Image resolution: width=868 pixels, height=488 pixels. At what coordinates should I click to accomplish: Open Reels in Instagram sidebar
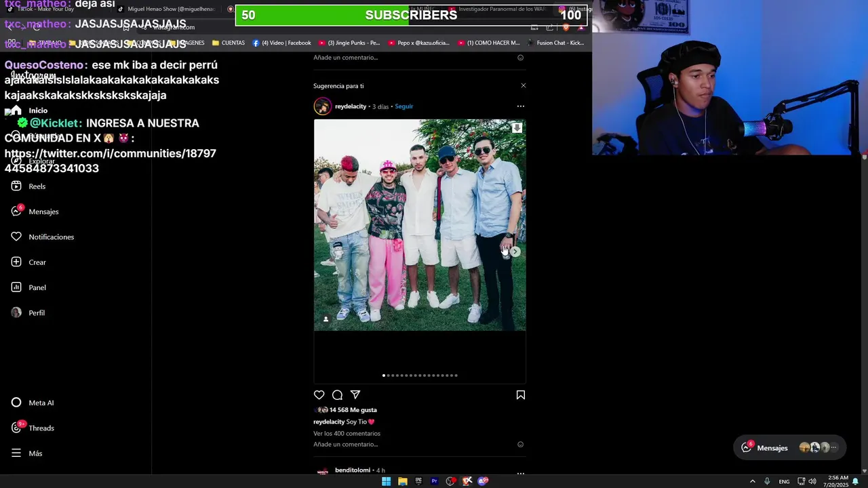tap(28, 186)
